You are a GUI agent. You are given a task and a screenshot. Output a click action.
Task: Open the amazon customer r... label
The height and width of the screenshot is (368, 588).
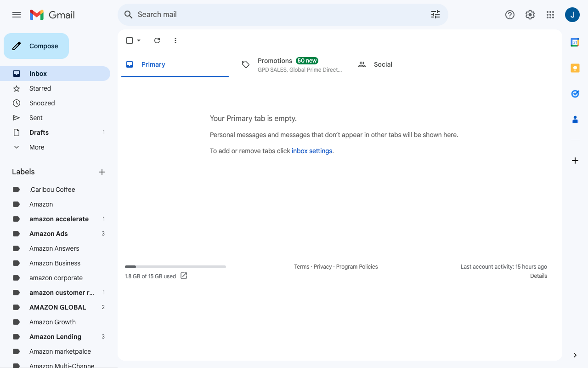55,293
